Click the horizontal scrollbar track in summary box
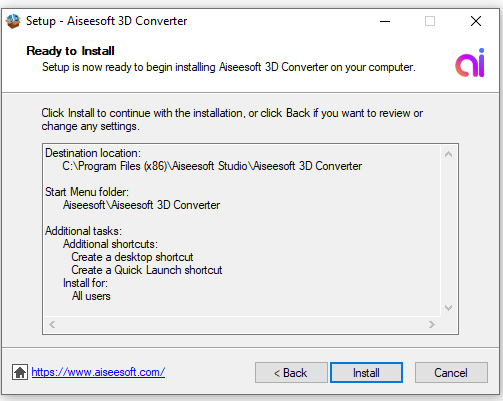The image size is (503, 401). (242, 324)
